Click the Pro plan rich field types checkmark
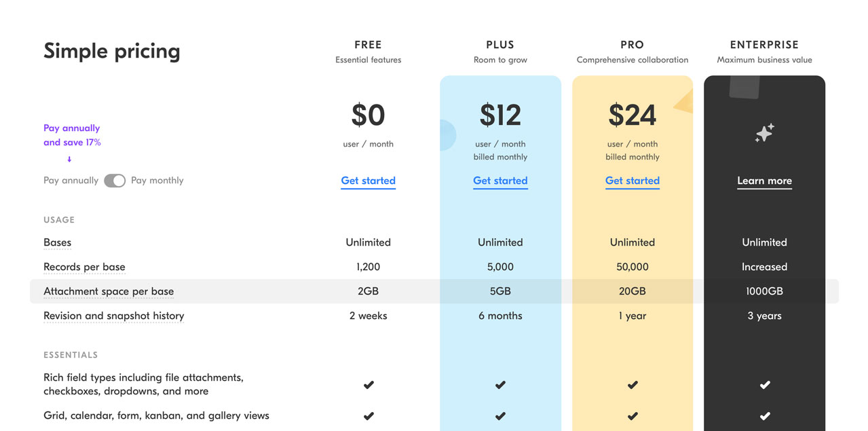The width and height of the screenshot is (868, 431). pyautogui.click(x=633, y=385)
